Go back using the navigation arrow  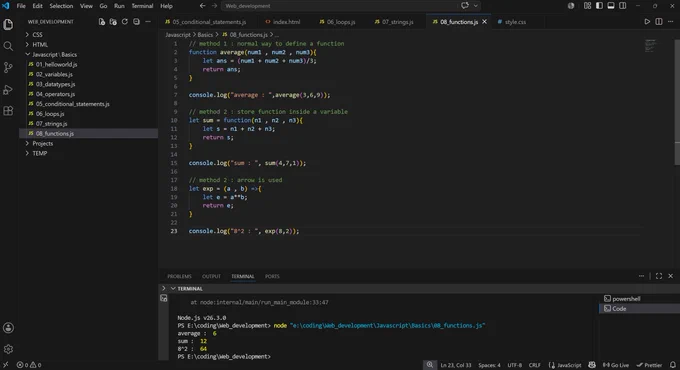click(x=203, y=6)
